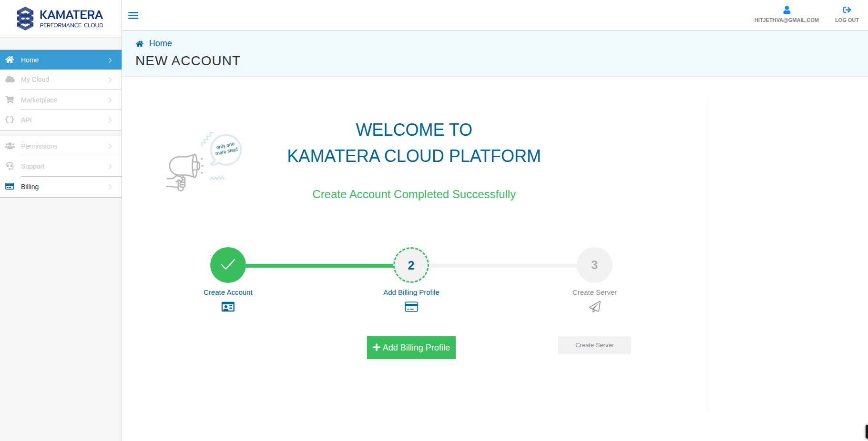Expand the API chevron
The width and height of the screenshot is (868, 441).
coord(110,120)
